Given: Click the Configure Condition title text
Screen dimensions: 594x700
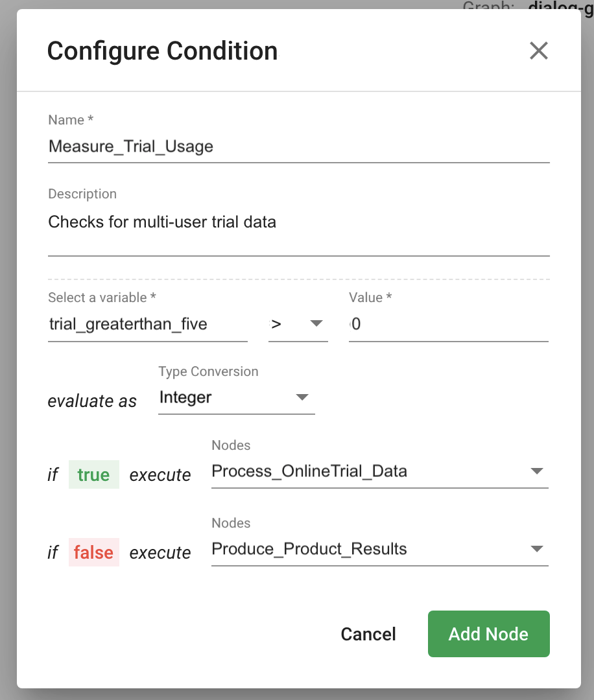Looking at the screenshot, I should (162, 51).
